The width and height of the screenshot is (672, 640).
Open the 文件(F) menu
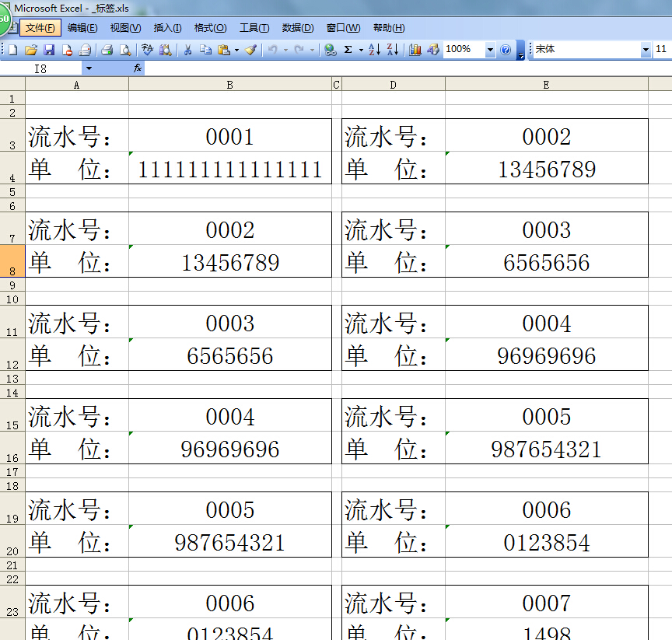click(x=40, y=28)
